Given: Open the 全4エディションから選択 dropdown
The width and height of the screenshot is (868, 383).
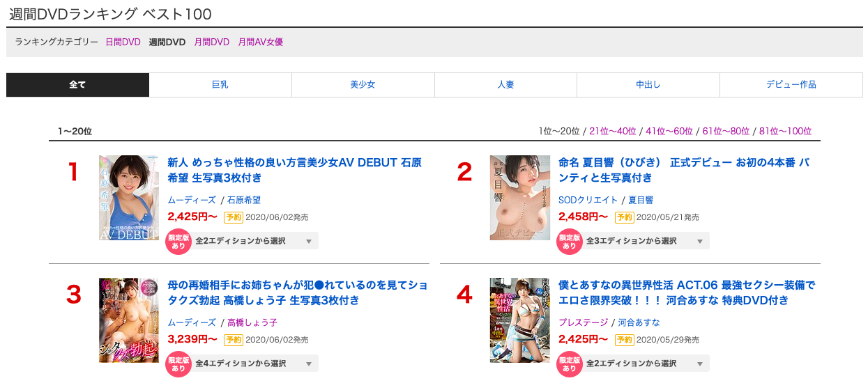Looking at the screenshot, I should (254, 364).
